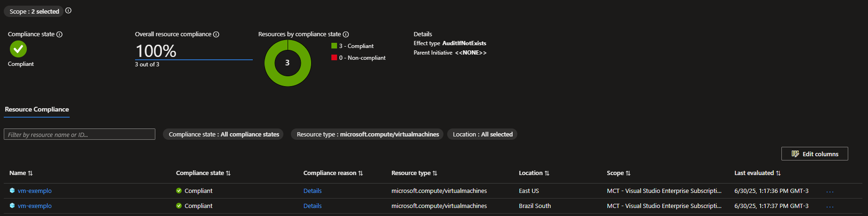868x216 pixels.
Task: Open Compliance state filter dropdown
Action: pos(224,135)
